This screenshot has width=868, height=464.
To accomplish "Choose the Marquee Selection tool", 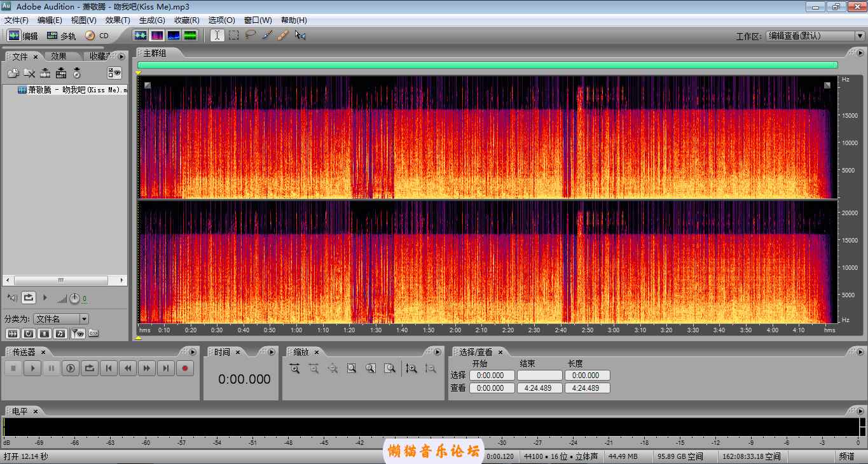I will (234, 36).
